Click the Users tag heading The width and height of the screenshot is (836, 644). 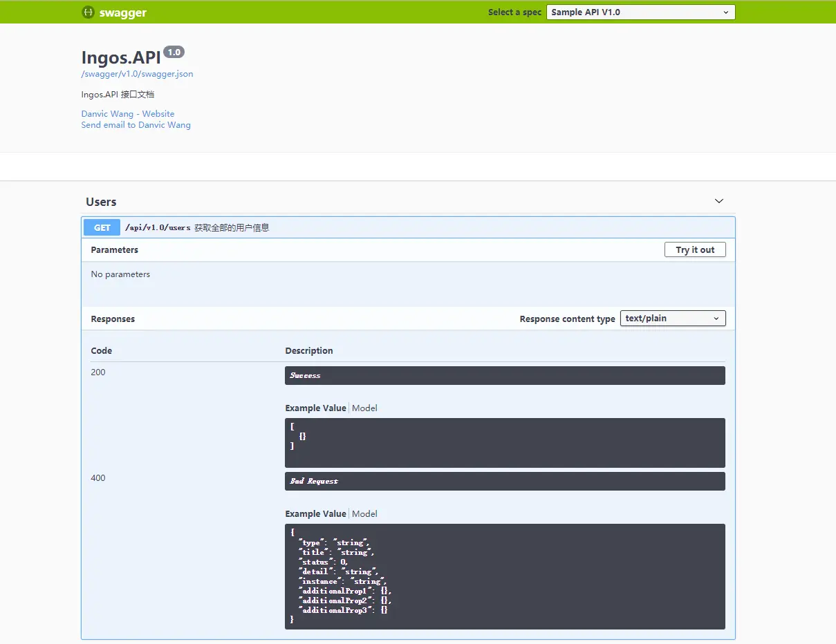pyautogui.click(x=101, y=202)
